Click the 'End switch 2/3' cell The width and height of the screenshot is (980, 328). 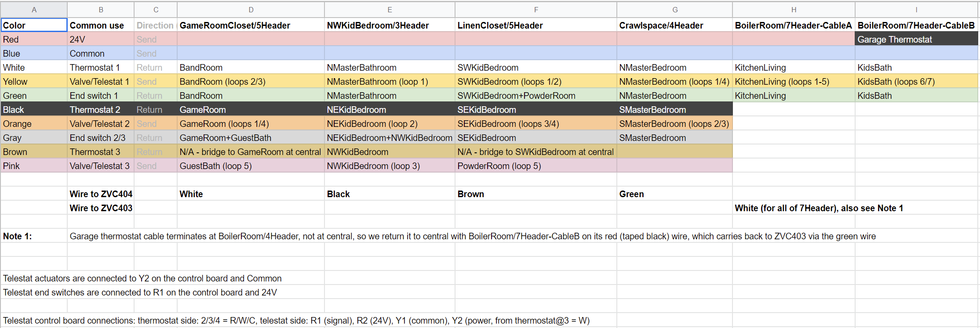coord(101,137)
